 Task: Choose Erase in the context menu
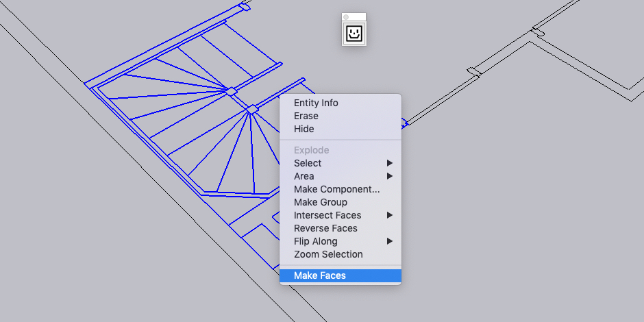tap(340, 116)
